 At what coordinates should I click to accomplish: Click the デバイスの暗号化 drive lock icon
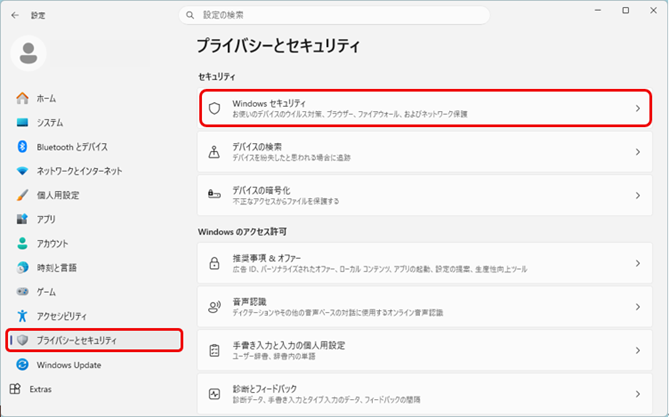pyautogui.click(x=213, y=193)
